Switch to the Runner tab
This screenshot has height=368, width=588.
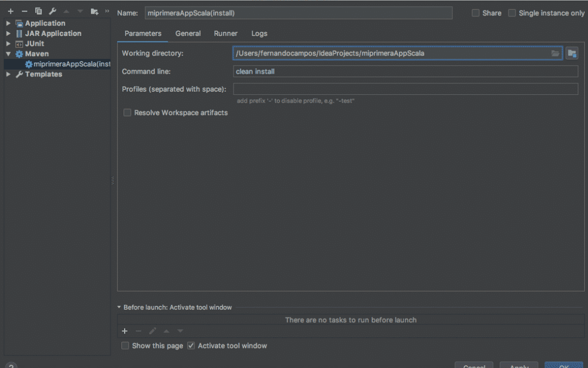pyautogui.click(x=225, y=33)
